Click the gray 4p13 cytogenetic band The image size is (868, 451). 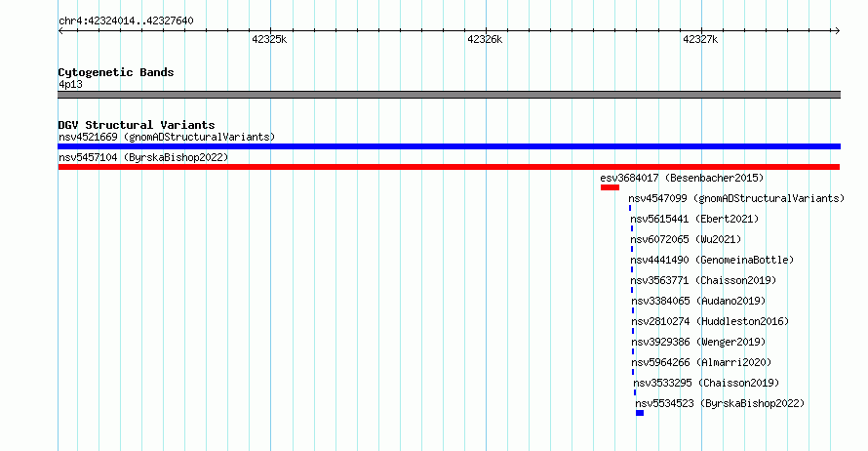[x=449, y=96]
